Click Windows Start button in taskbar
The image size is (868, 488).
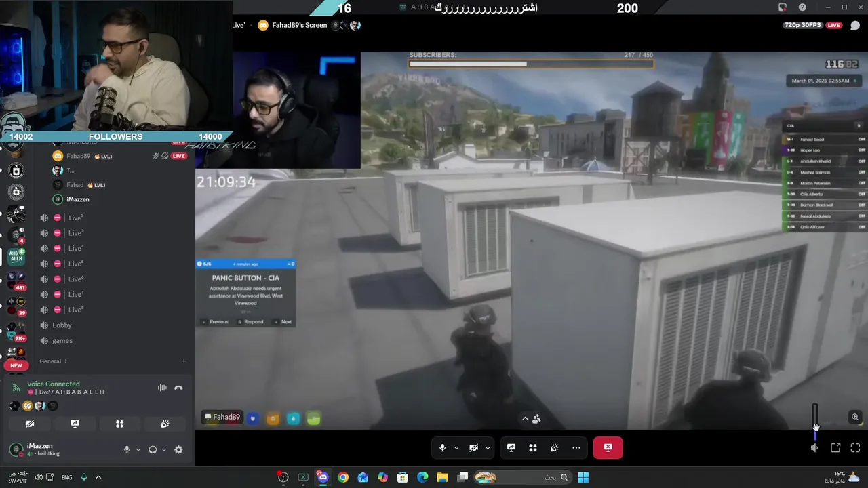pos(583,477)
